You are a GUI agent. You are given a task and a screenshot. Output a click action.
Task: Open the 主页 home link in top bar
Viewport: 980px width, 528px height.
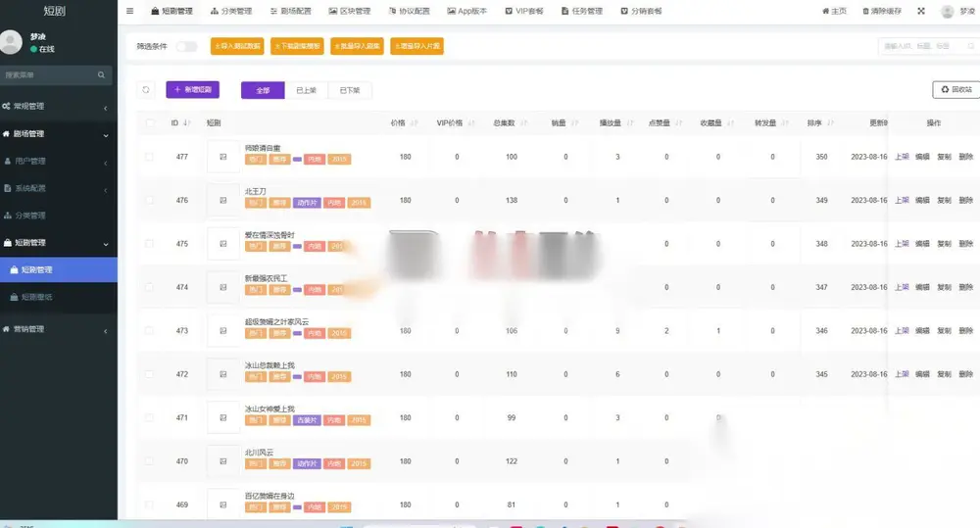point(834,11)
